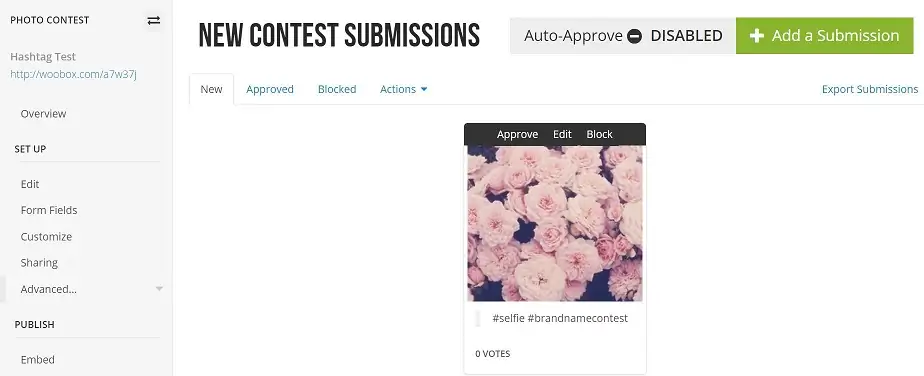
Task: Go to Overview in the sidebar
Action: pyautogui.click(x=44, y=114)
